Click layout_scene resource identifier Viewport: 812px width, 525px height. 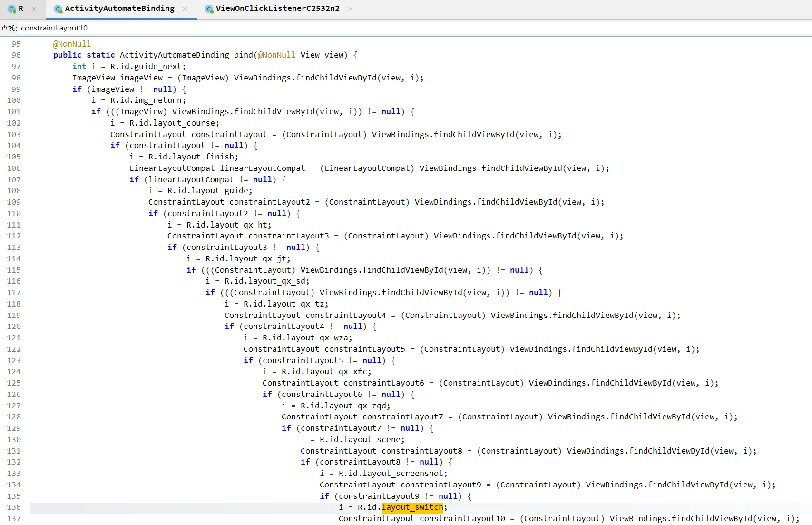(x=372, y=440)
